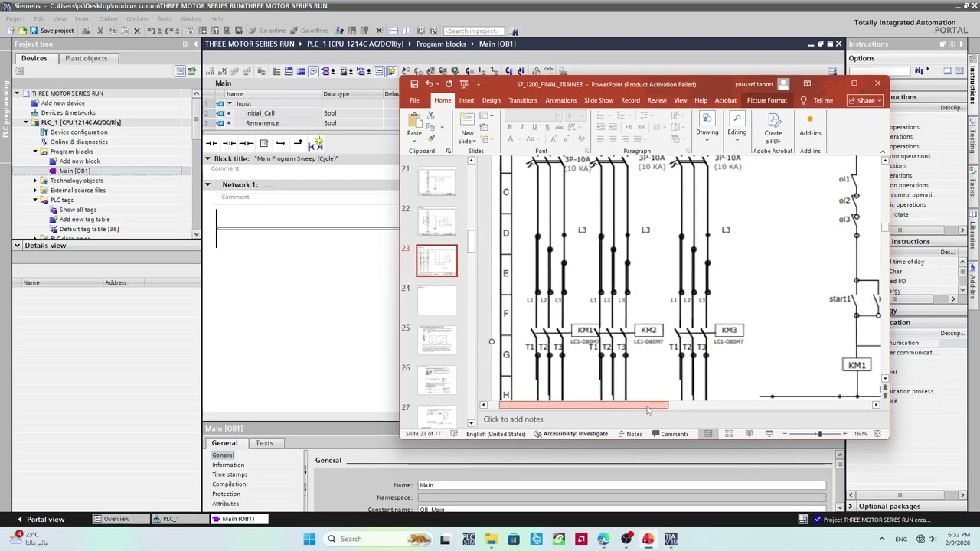Collapse THREE MOTOR SERIES RUN tree node
The image size is (980, 551).
tap(17, 93)
